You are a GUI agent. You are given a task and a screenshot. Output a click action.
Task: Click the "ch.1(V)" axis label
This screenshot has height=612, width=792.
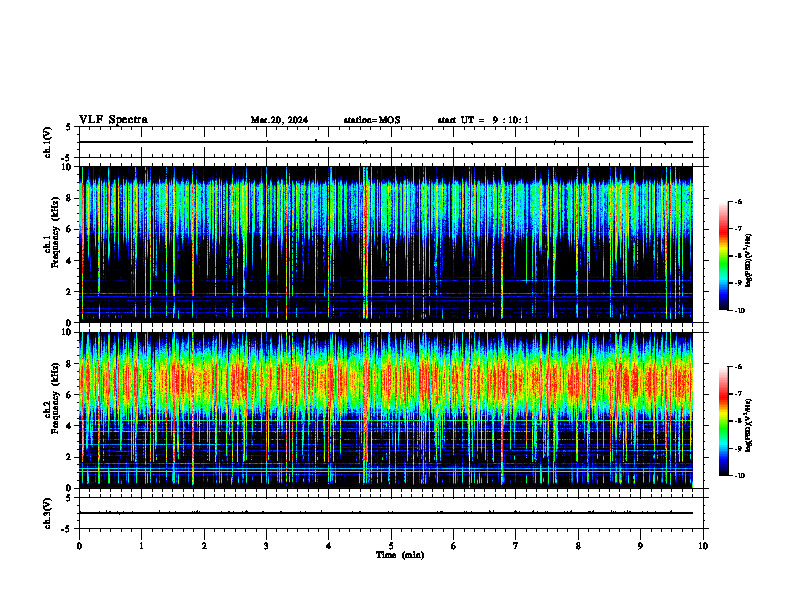point(48,142)
